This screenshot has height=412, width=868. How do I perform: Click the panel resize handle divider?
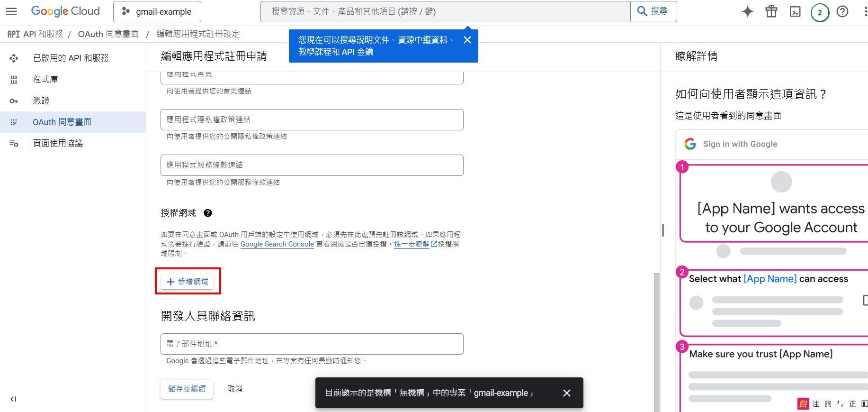click(x=662, y=230)
